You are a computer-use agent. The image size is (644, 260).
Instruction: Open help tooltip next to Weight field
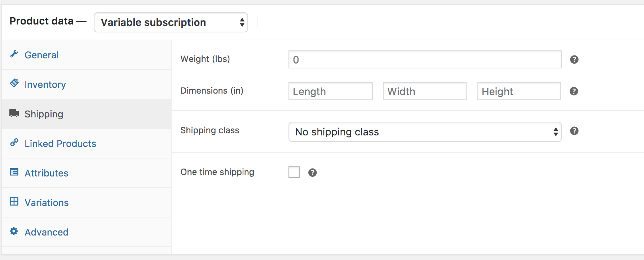point(574,59)
